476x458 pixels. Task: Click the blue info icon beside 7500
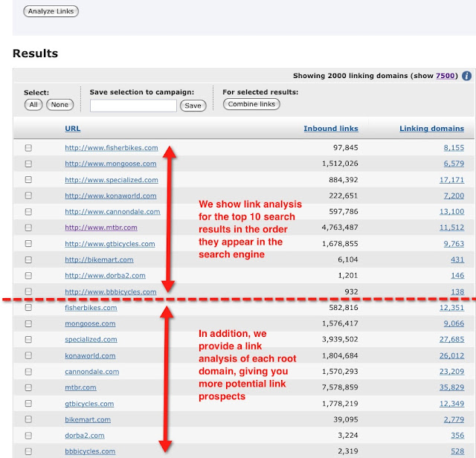coord(466,76)
